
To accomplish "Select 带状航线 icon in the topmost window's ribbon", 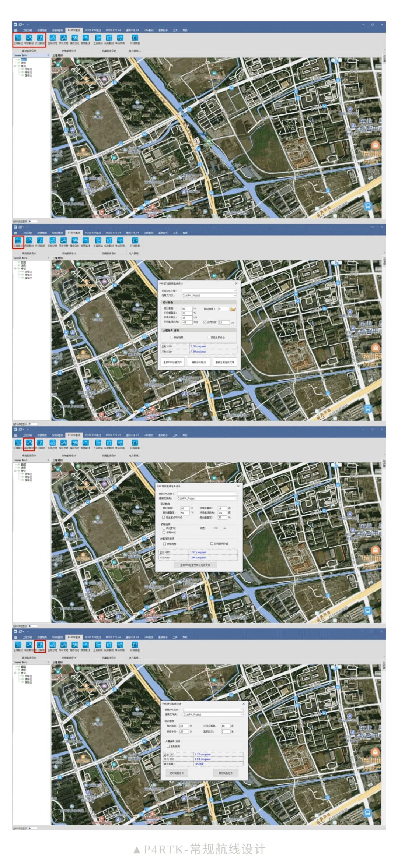I will pyautogui.click(x=29, y=39).
